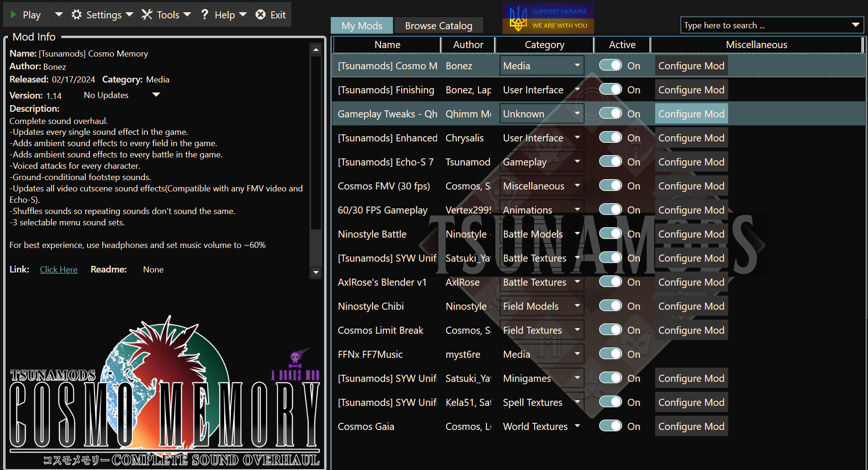
Task: Click Mod Info scrollbar down arrow
Action: click(x=316, y=272)
